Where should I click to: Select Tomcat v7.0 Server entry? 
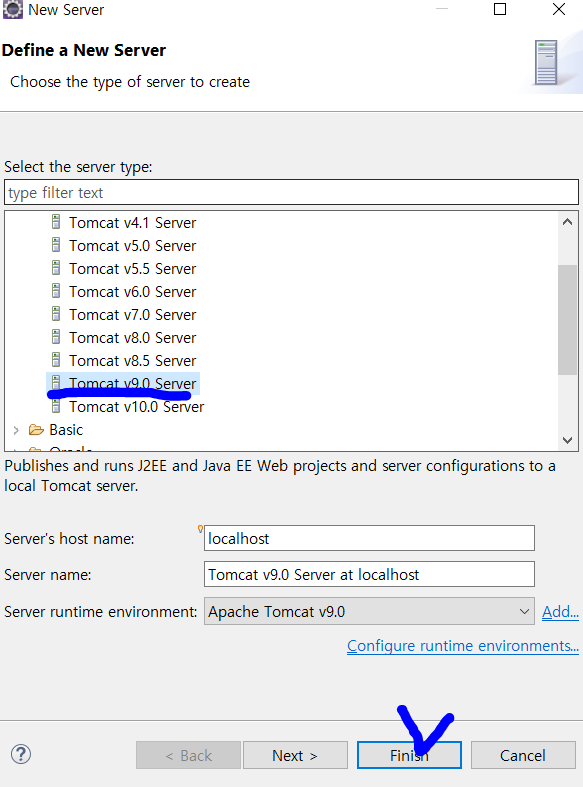[x=132, y=315]
